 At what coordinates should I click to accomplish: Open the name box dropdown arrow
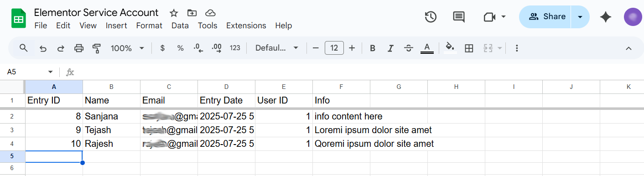[x=50, y=72]
